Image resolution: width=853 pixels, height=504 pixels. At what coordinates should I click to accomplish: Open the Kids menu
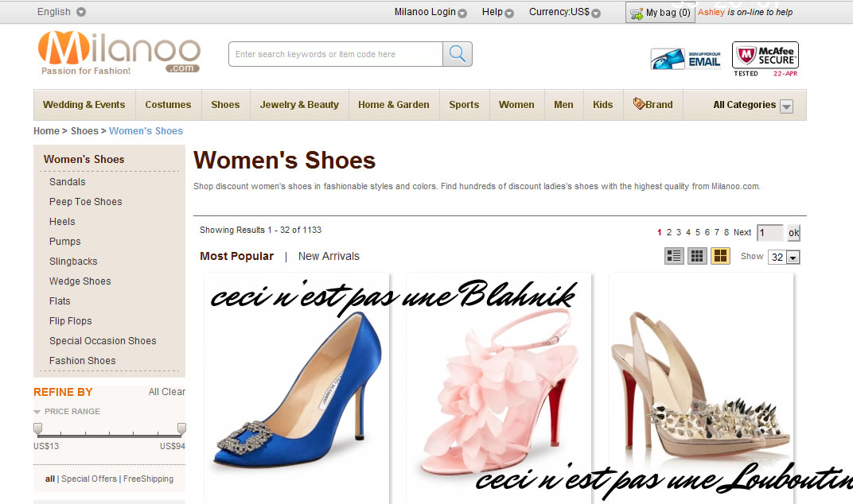pos(603,105)
